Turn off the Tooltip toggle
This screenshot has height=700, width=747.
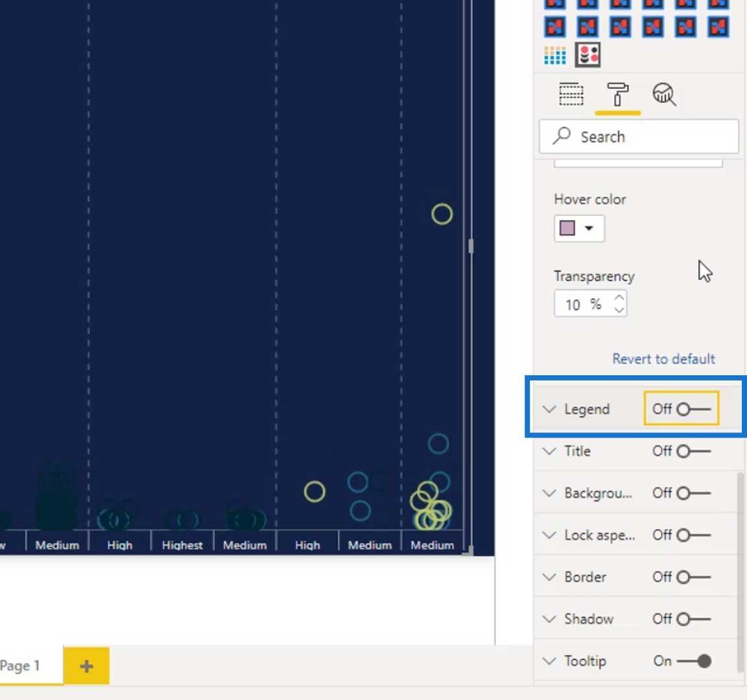tap(694, 661)
